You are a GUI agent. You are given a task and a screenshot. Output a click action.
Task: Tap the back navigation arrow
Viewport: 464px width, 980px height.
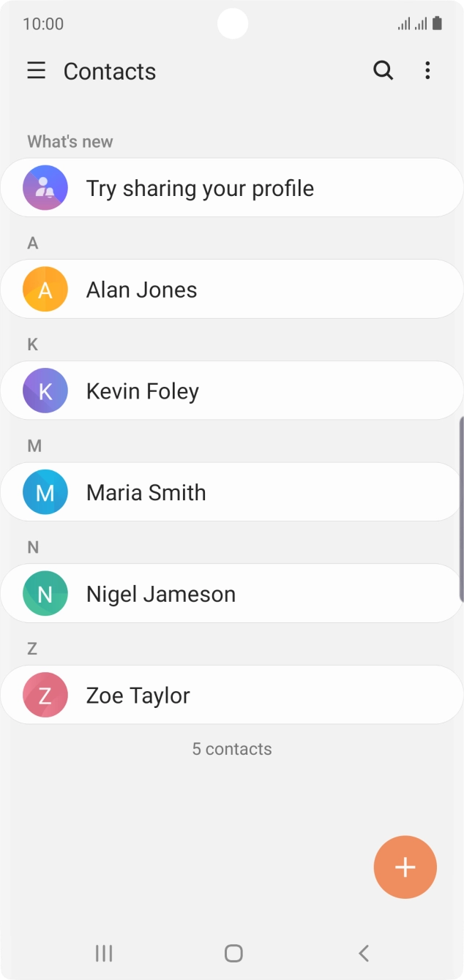(x=364, y=953)
